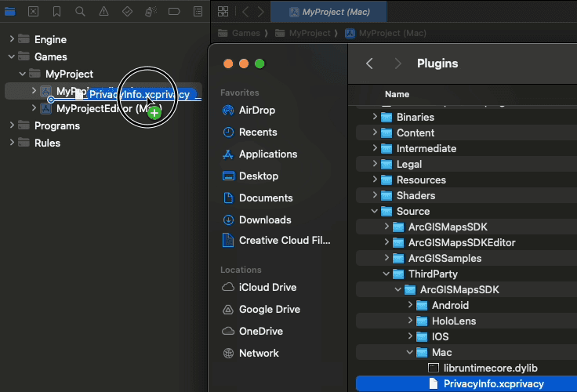Select the Engine group row
577x392 pixels.
pyautogui.click(x=103, y=39)
